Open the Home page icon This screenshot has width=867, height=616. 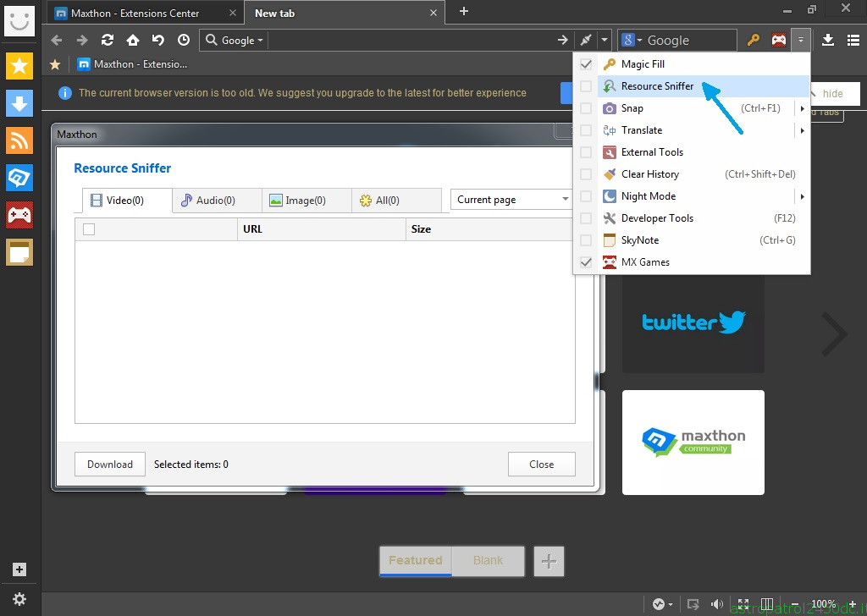click(x=133, y=40)
